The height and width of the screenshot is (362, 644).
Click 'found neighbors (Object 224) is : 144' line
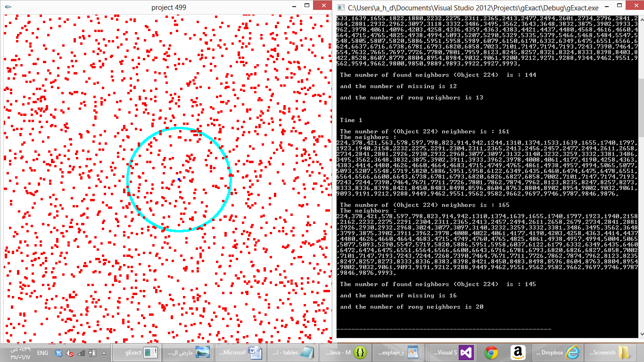pos(438,75)
